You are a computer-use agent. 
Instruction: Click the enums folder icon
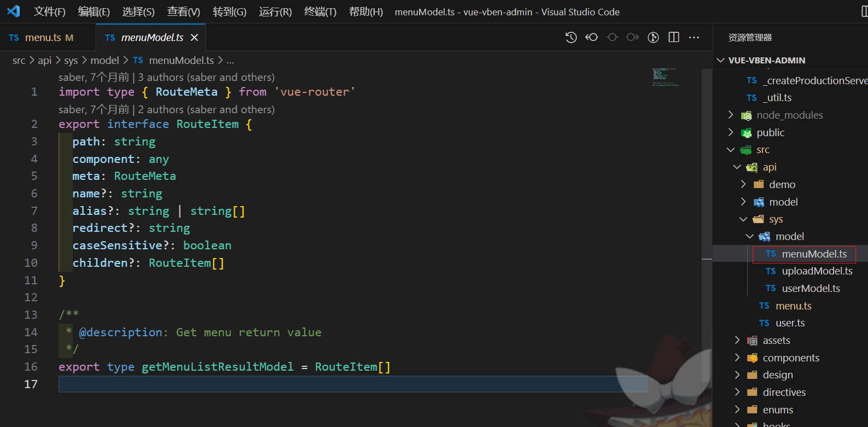pyautogui.click(x=752, y=410)
